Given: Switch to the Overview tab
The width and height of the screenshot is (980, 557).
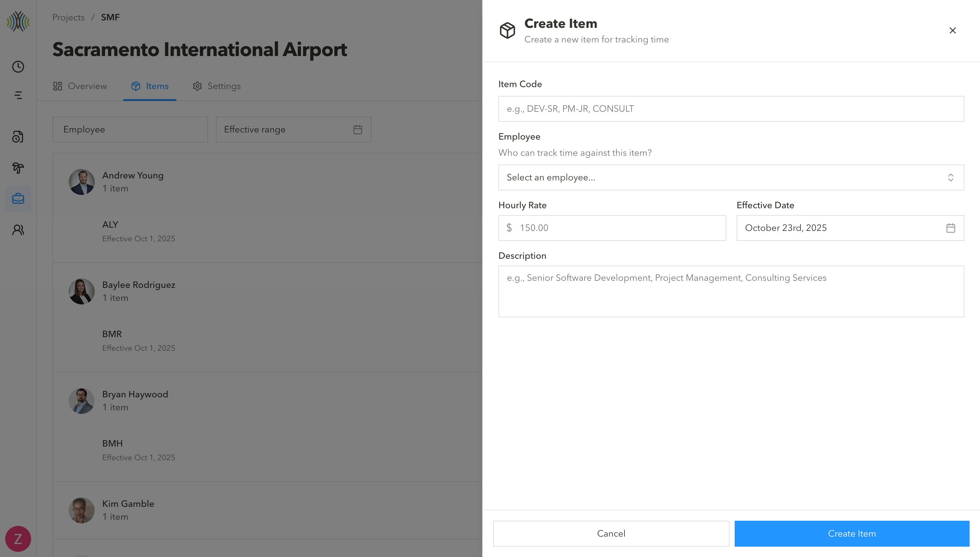Looking at the screenshot, I should pos(80,86).
